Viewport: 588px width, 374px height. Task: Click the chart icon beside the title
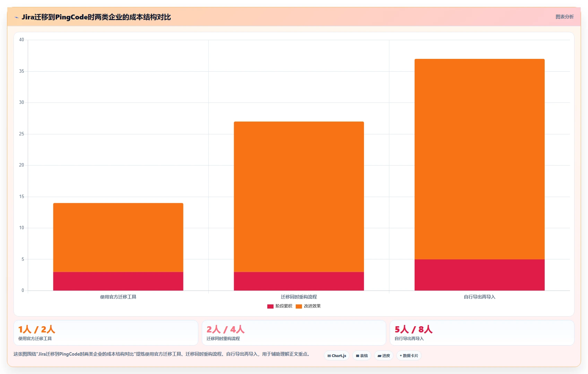(x=16, y=17)
